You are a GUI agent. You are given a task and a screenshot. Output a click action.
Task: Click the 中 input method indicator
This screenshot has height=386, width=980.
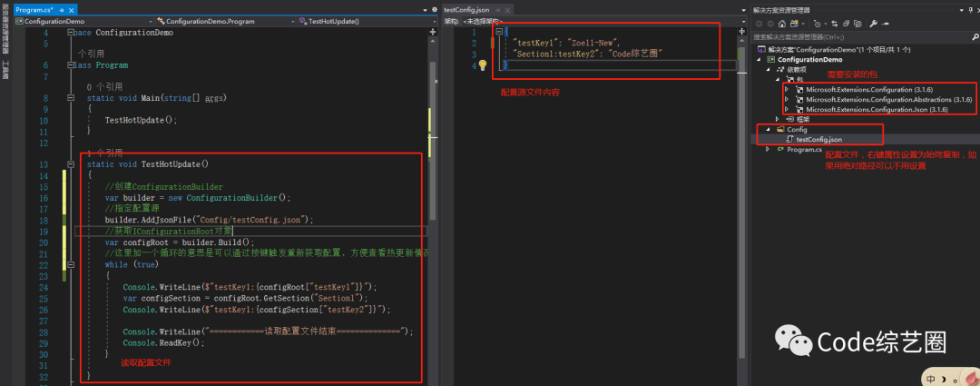931,379
